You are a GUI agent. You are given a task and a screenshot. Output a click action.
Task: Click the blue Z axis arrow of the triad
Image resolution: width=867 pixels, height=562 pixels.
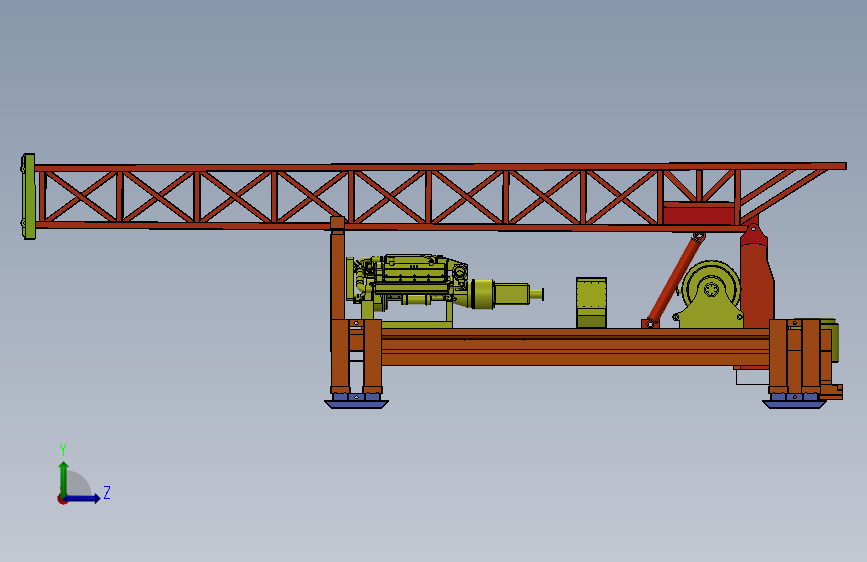point(83,498)
